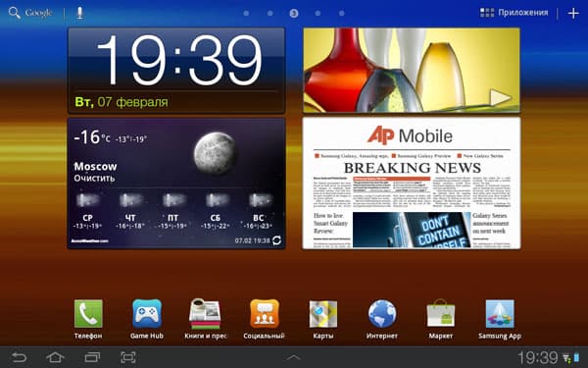Screen dimensions: 588x368
Task: Tap the Home navigation button
Action: (55, 357)
